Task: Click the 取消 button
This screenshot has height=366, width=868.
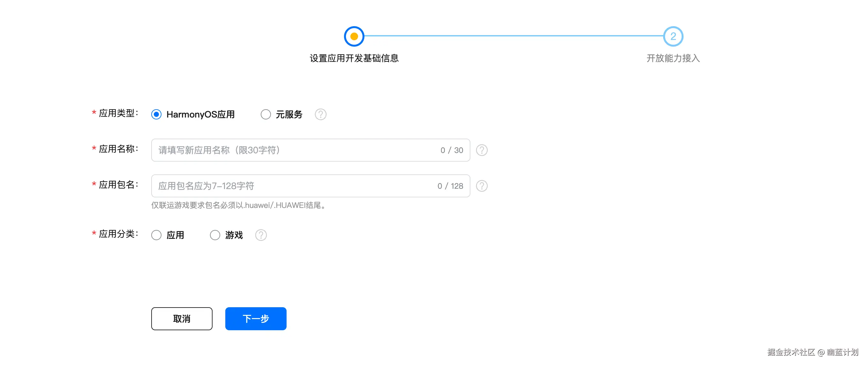Action: (x=182, y=318)
